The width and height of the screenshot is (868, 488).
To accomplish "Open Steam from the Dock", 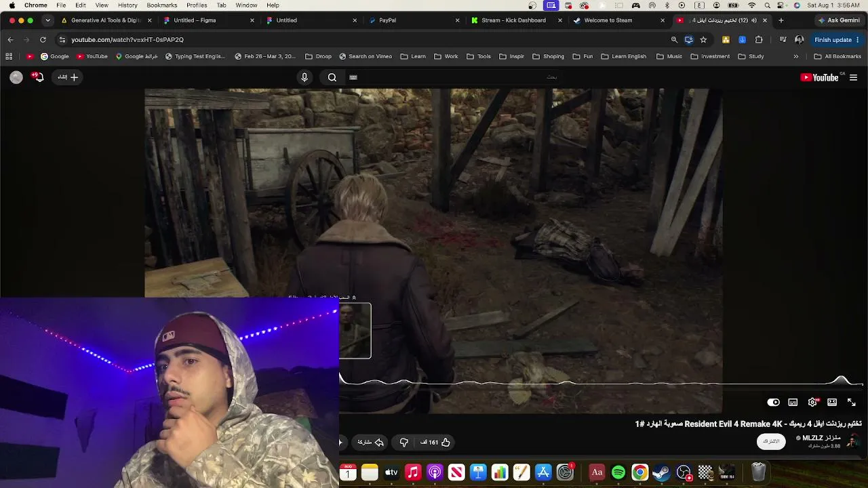I will 661,472.
